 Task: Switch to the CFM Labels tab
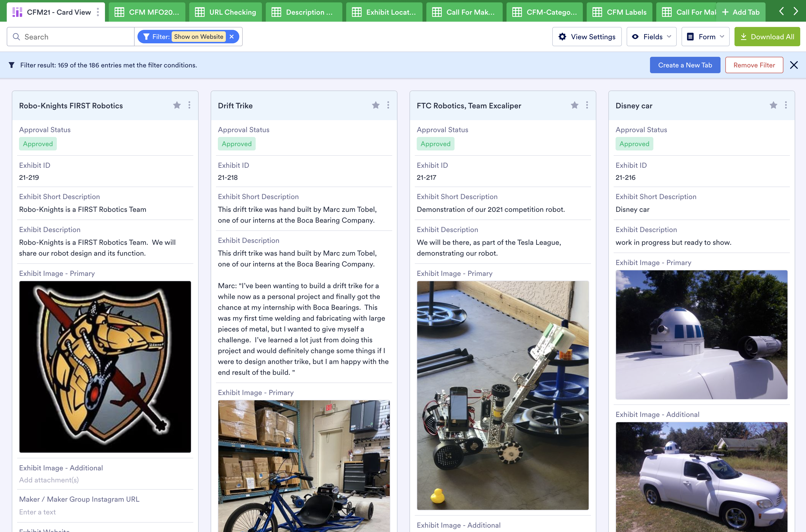[620, 11]
